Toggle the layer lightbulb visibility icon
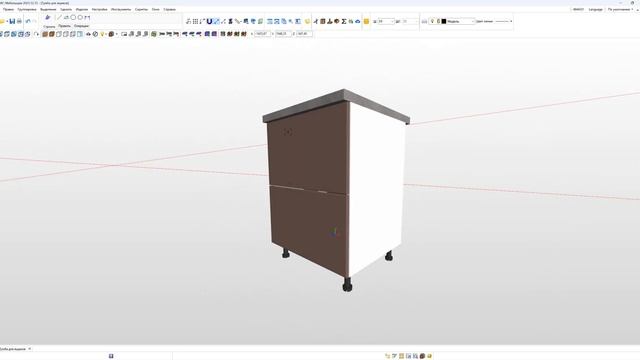640x360 pixels. click(x=432, y=21)
